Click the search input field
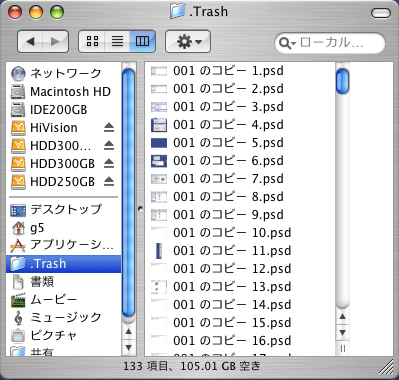399x380 pixels. point(340,43)
